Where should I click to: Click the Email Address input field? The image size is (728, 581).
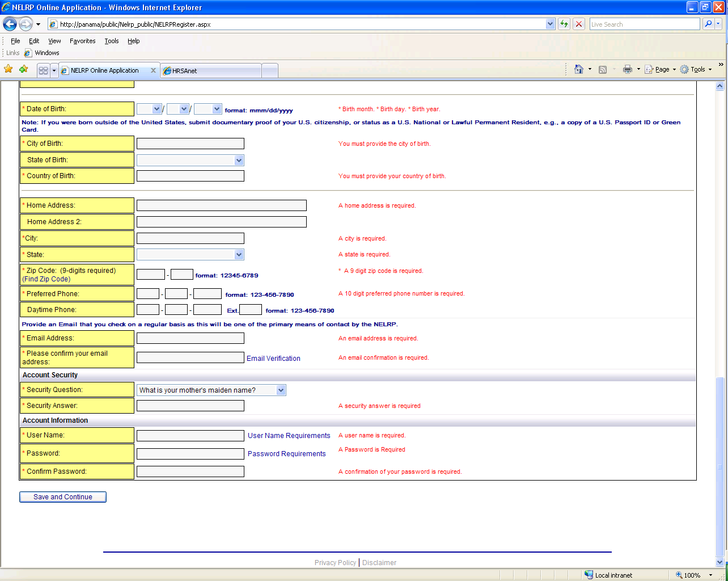(191, 338)
